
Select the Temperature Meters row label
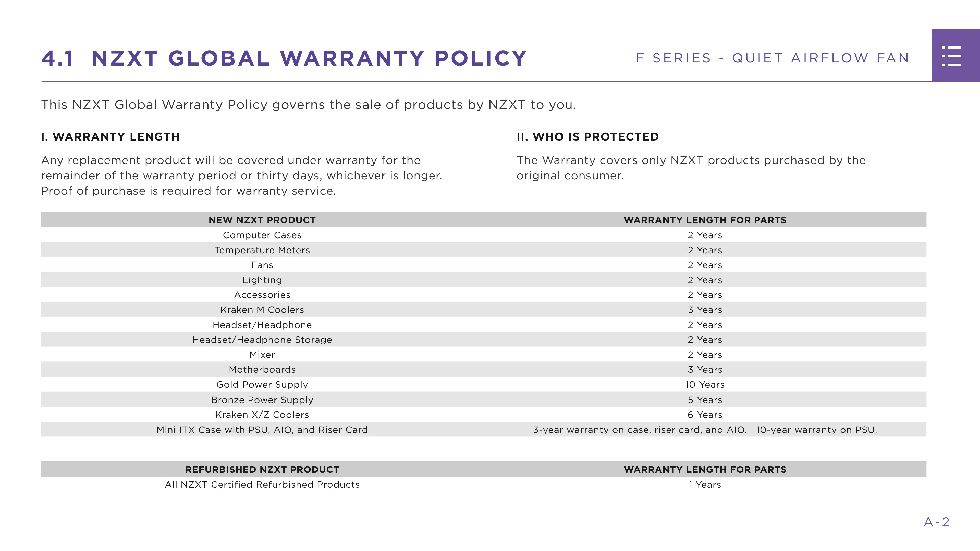(x=262, y=250)
